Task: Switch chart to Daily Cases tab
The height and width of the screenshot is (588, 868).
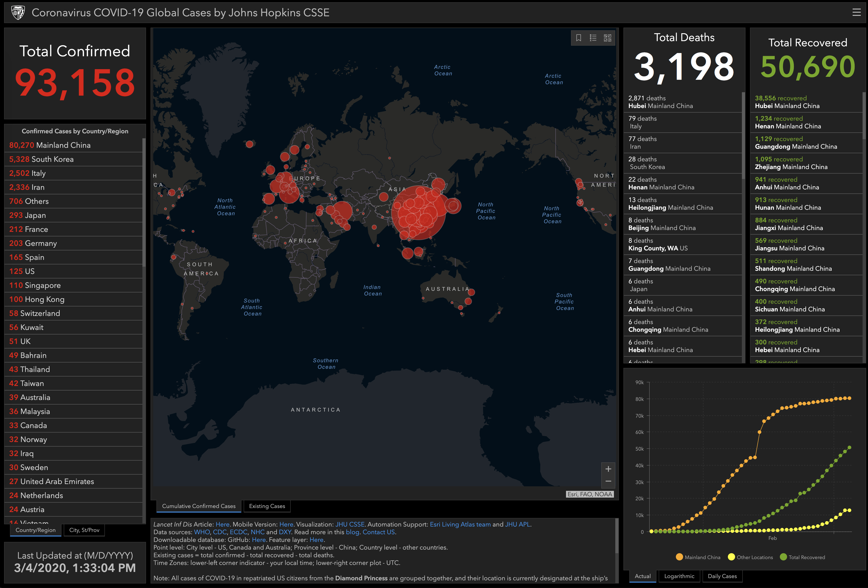Action: [x=722, y=576]
